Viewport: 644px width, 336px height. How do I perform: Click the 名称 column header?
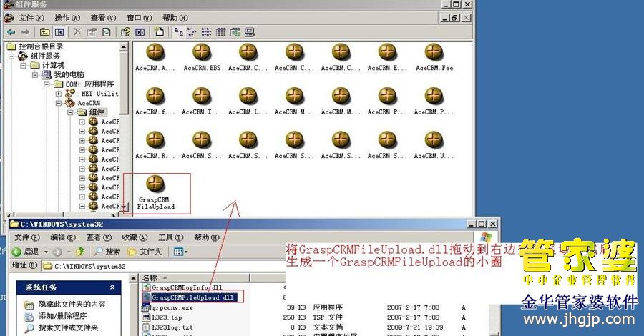pos(150,277)
